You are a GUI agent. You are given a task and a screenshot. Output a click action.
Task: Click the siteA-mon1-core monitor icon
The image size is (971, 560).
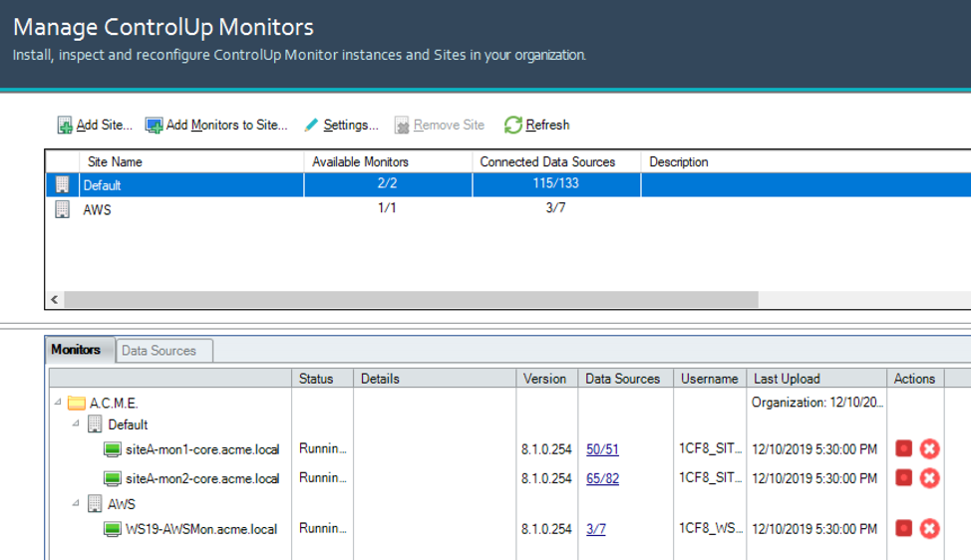(x=112, y=449)
